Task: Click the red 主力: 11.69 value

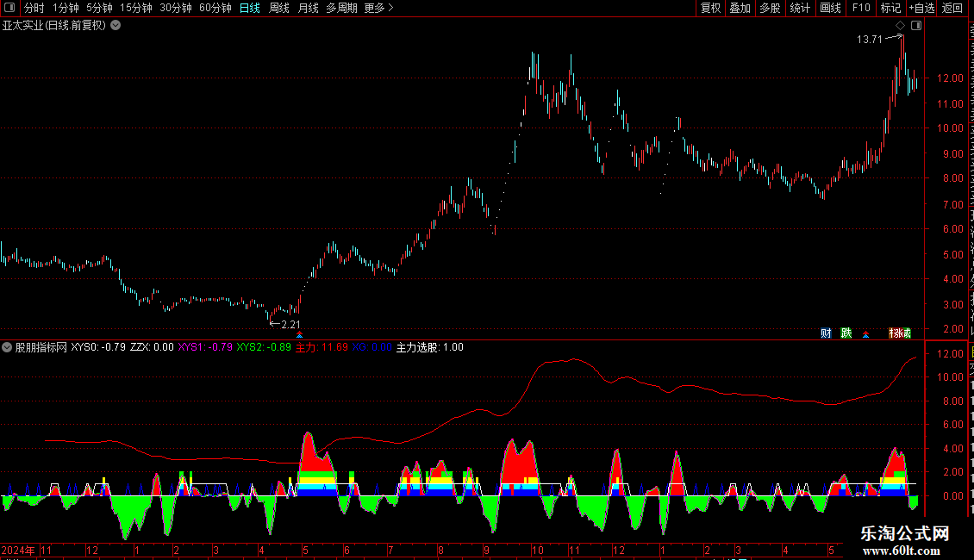Action: pos(322,348)
